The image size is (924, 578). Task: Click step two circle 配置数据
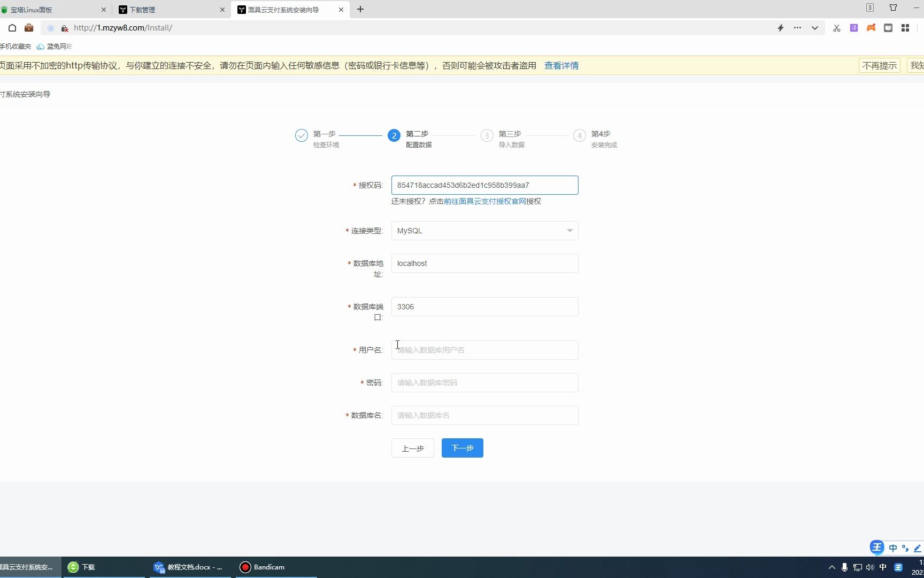[x=394, y=135]
